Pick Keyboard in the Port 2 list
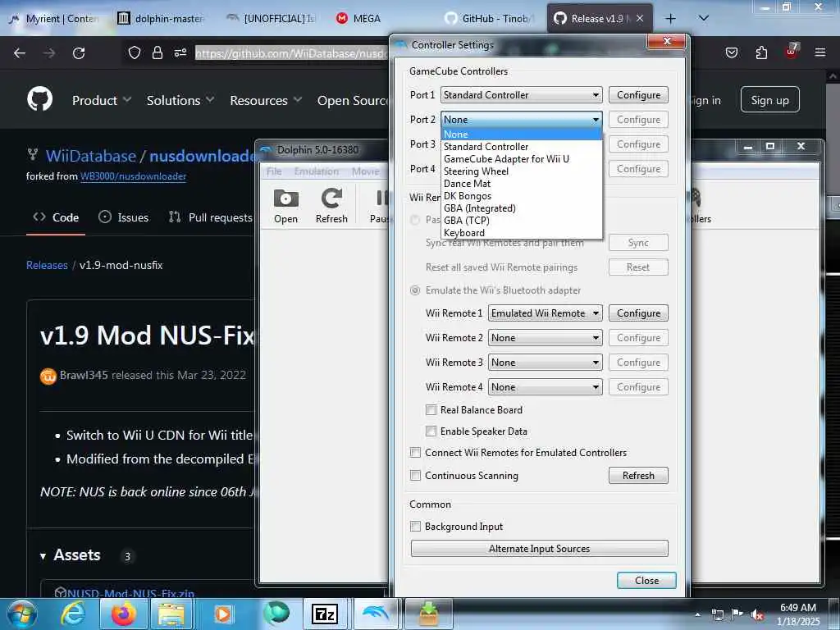 (x=521, y=233)
